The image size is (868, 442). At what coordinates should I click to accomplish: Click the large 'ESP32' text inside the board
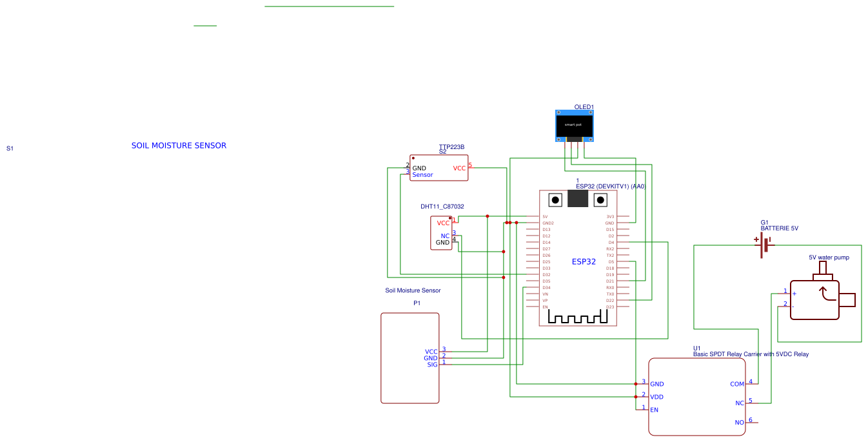(x=584, y=262)
